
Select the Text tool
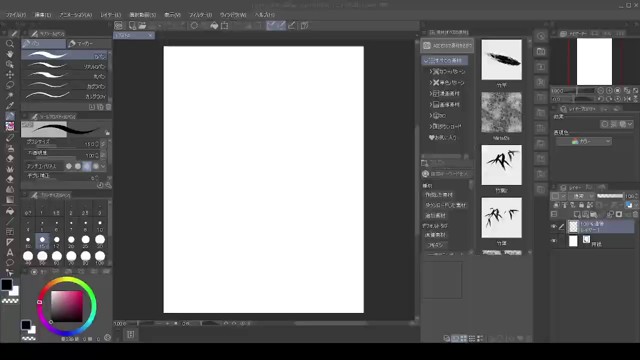(x=10, y=252)
